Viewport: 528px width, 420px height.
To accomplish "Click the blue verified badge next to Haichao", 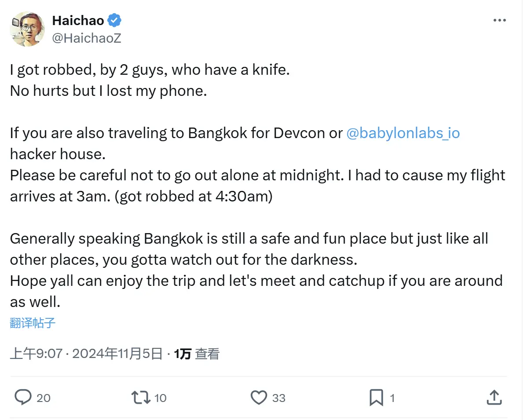I will [114, 20].
